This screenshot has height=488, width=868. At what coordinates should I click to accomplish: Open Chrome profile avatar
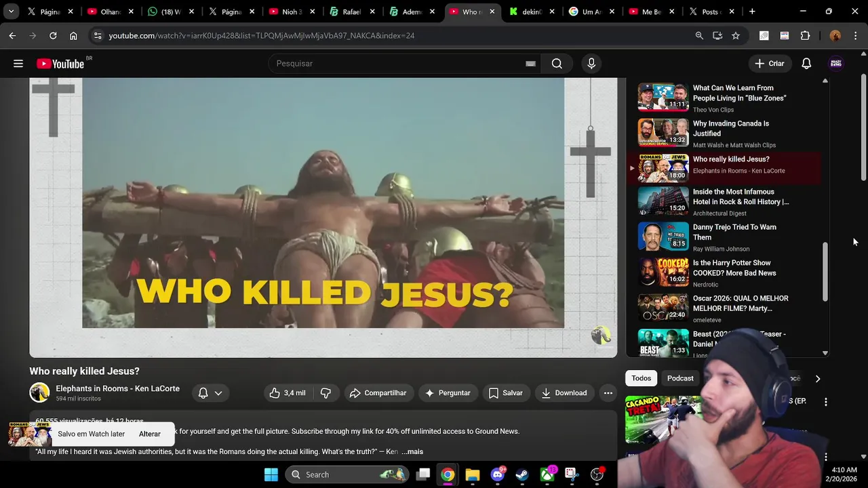pyautogui.click(x=835, y=35)
